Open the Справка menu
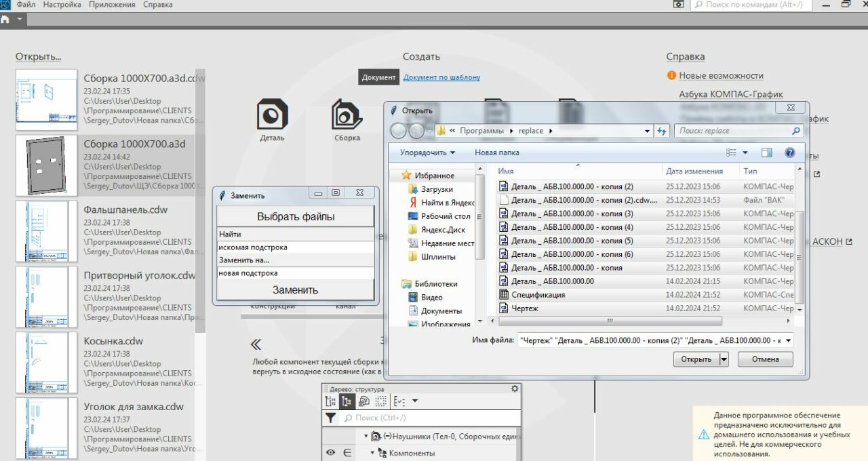Screen dimensions: 868x461 coord(158,5)
